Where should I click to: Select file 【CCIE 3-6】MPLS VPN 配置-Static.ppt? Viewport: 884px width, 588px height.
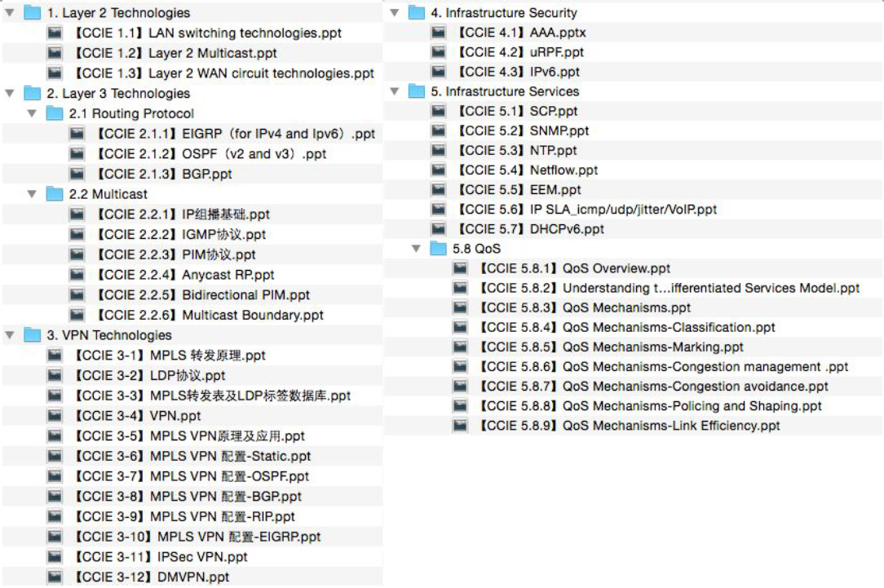[192, 456]
